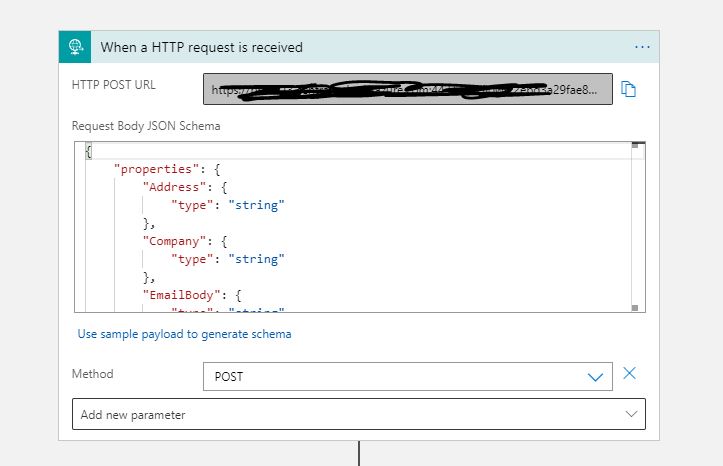
Task: Click the Method label
Action: tap(92, 373)
